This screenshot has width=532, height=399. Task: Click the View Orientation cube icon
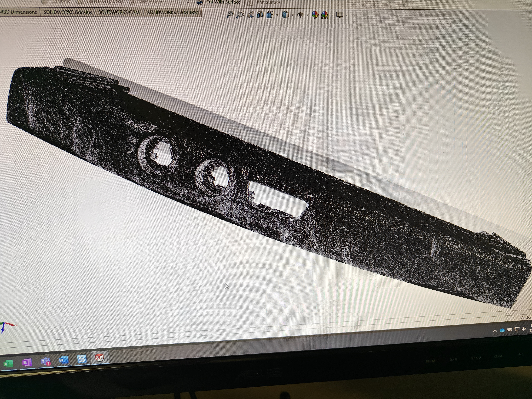click(270, 15)
